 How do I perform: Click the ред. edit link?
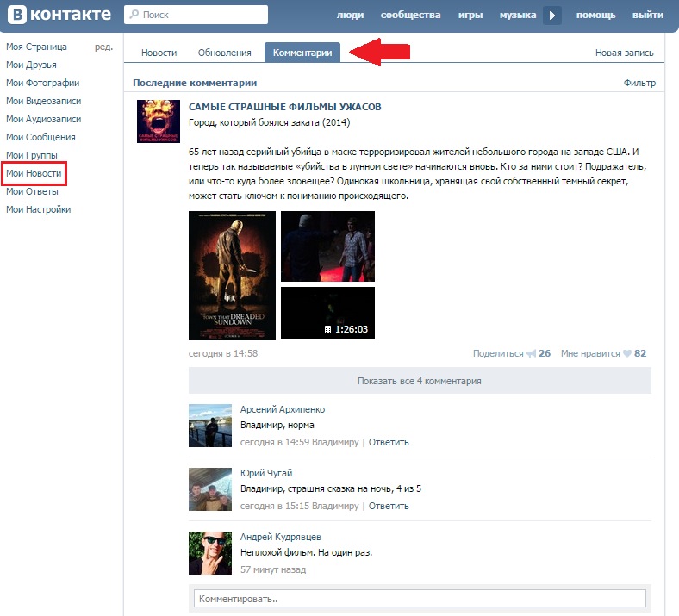click(104, 47)
